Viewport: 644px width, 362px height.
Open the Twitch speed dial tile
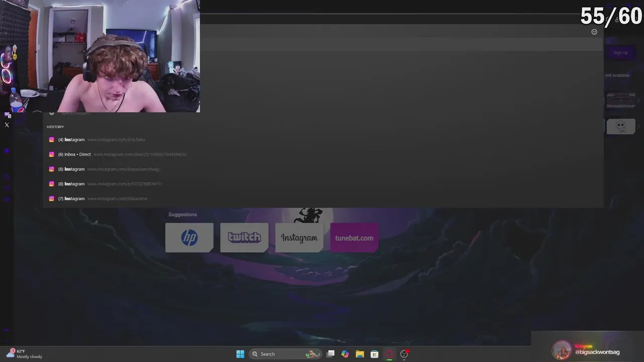pos(244,238)
